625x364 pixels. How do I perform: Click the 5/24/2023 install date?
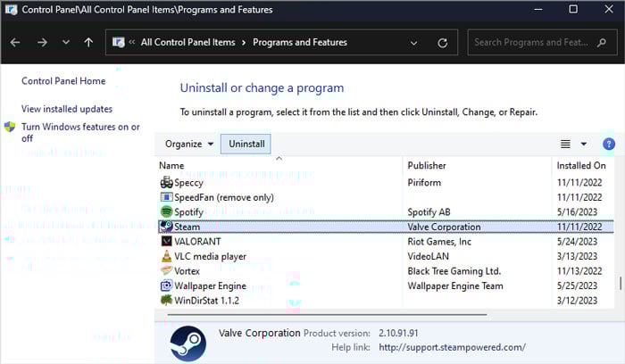[577, 242]
